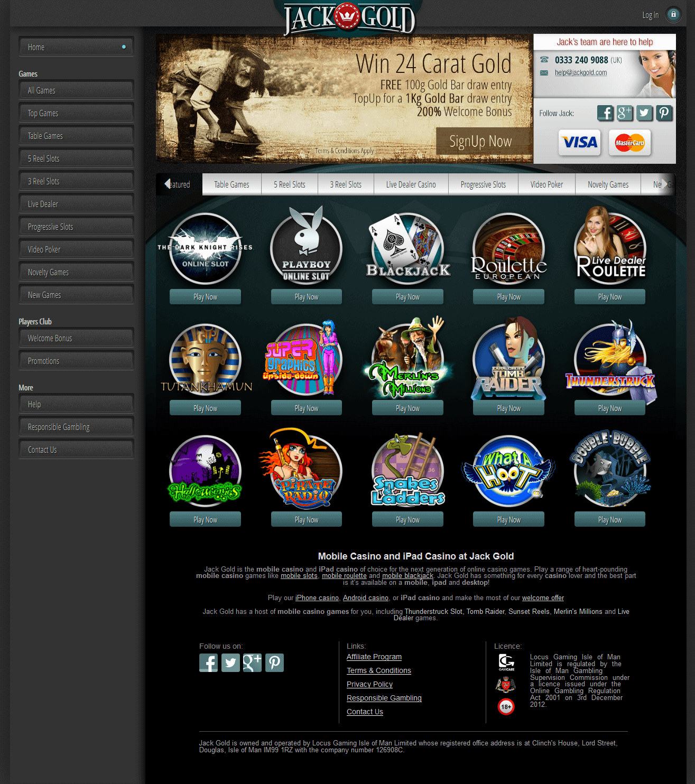Open the Double Bubble game thumbnail
Image resolution: width=695 pixels, height=784 pixels.
pos(610,469)
